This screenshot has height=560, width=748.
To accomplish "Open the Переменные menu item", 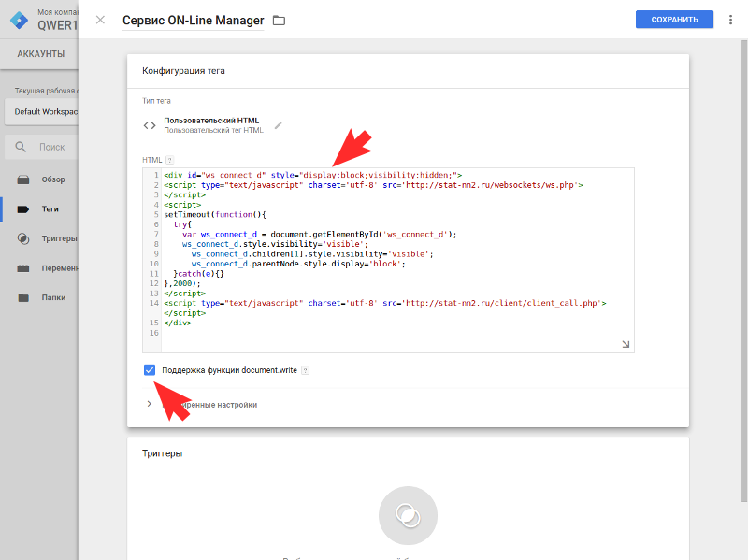I will coord(60,268).
